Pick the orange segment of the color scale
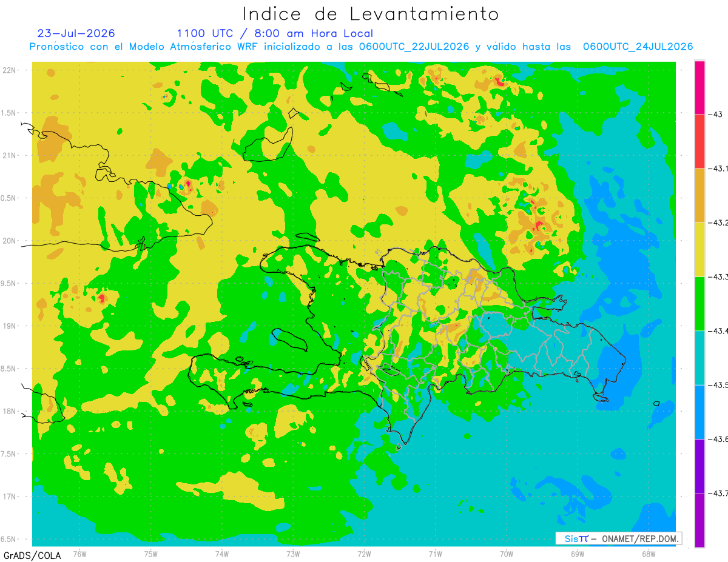 [699, 195]
